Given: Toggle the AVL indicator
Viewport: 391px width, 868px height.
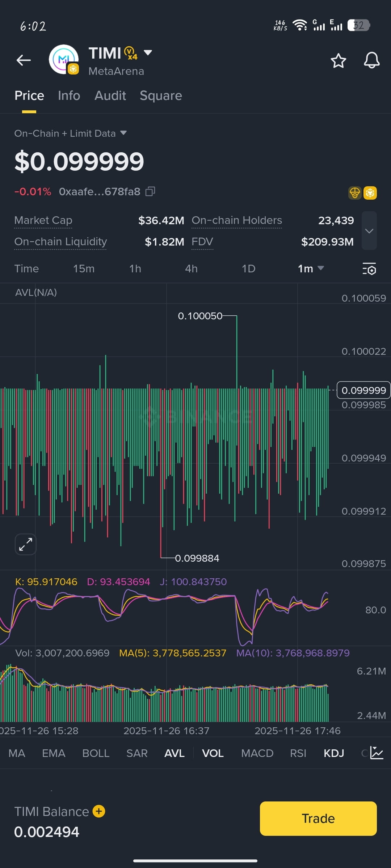Looking at the screenshot, I should (x=175, y=753).
